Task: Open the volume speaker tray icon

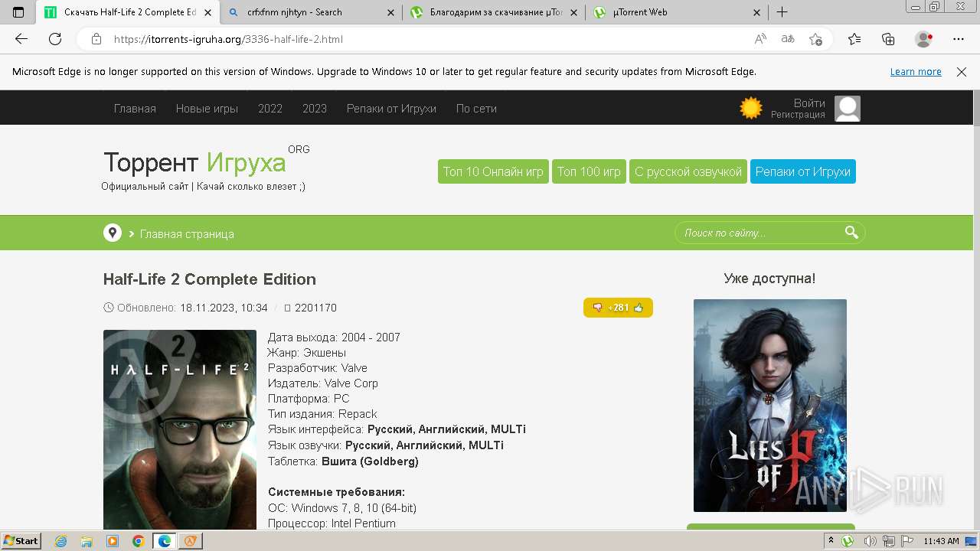Action: pos(871,541)
